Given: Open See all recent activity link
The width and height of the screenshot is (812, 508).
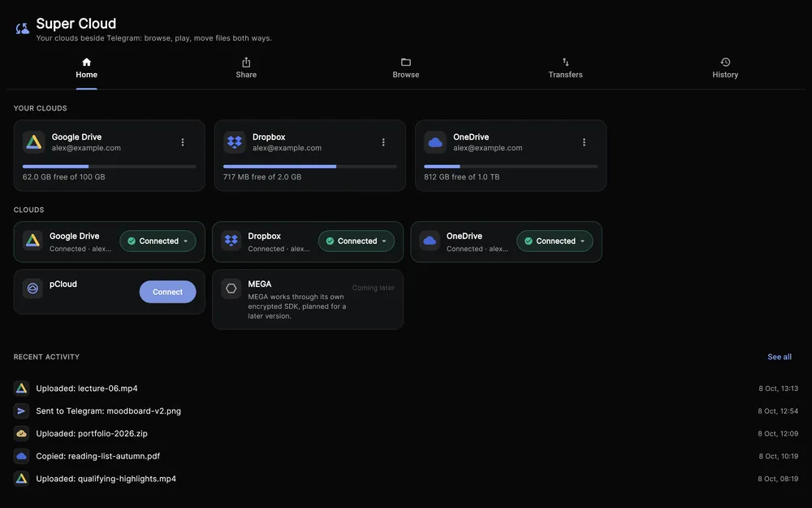Looking at the screenshot, I should point(780,357).
